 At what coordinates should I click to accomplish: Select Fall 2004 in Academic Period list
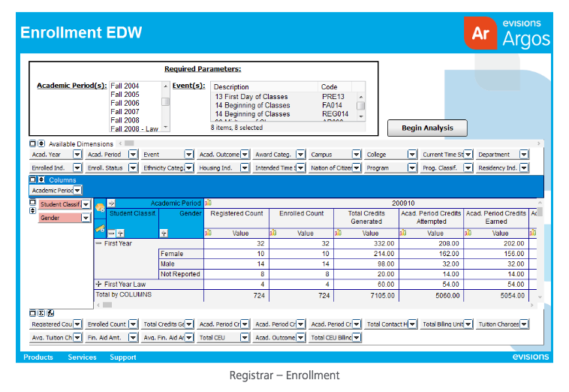pyautogui.click(x=125, y=86)
